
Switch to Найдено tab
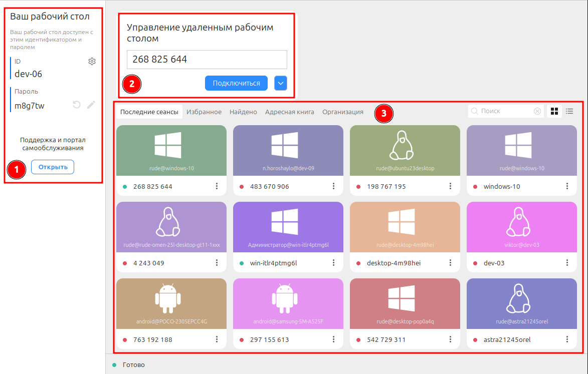244,112
